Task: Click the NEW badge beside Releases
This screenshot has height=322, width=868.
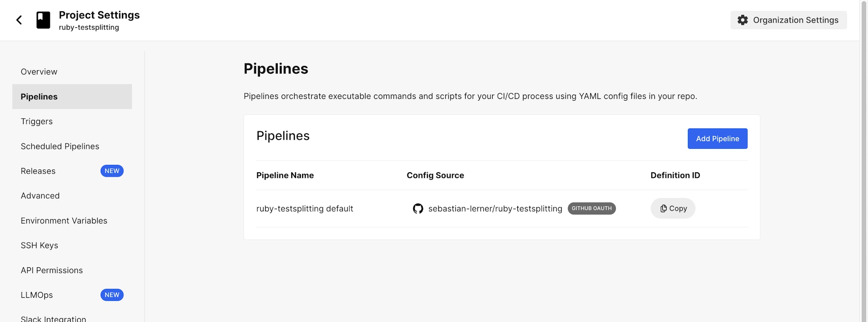Action: click(x=112, y=171)
